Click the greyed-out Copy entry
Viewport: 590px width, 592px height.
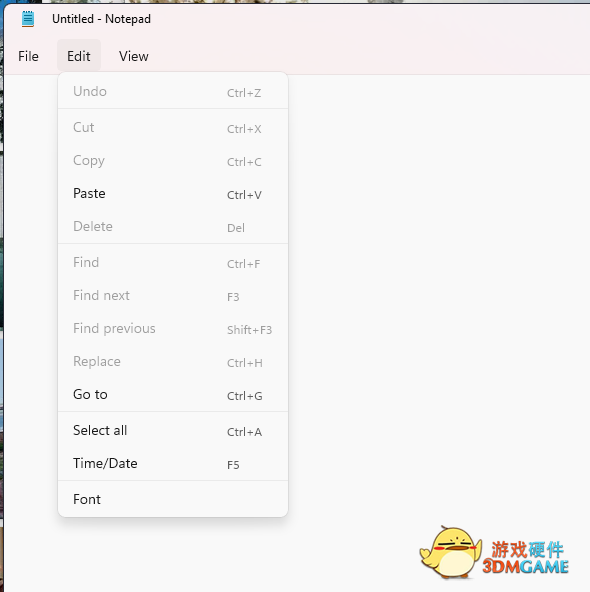(173, 160)
